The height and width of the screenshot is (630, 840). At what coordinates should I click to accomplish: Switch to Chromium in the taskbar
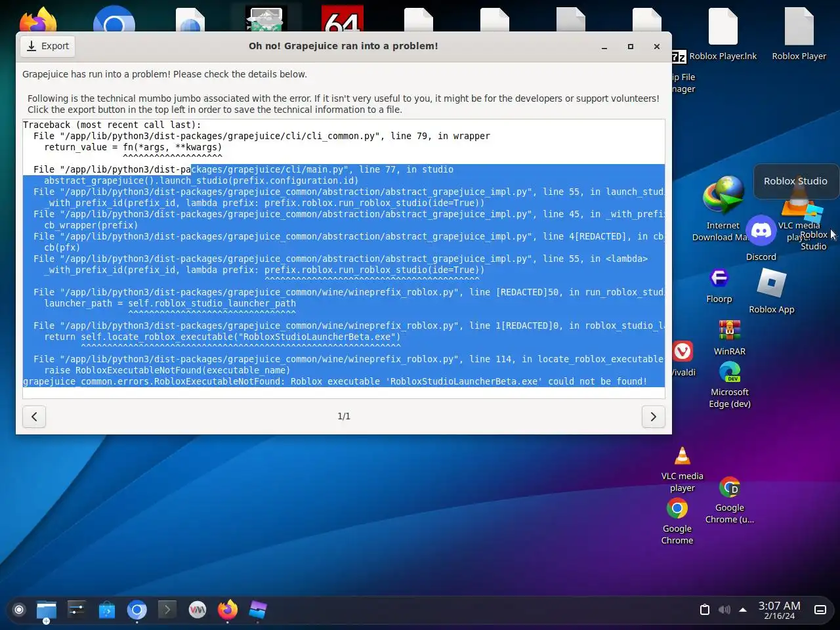click(137, 610)
